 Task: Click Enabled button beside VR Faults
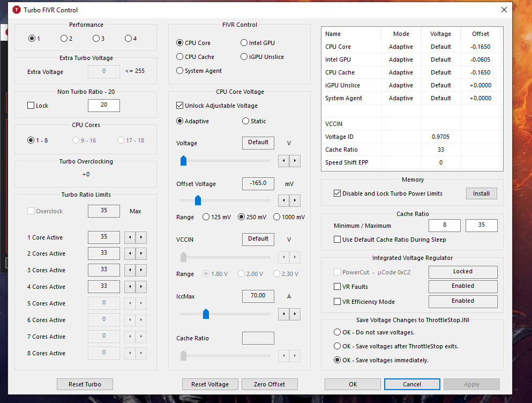463,286
